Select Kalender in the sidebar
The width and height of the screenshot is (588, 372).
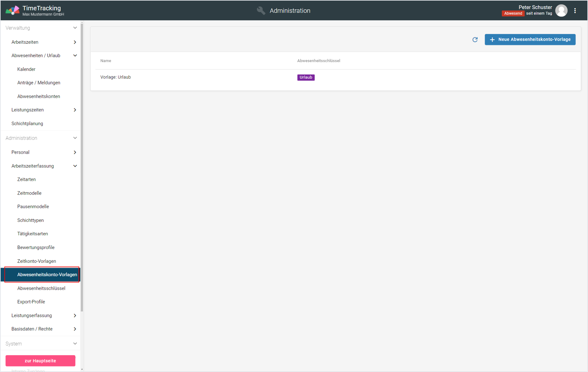[26, 69]
